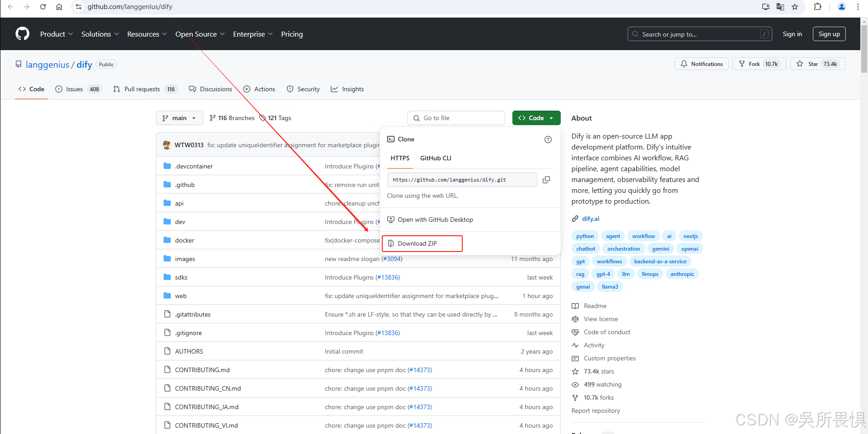Image resolution: width=868 pixels, height=434 pixels.
Task: Click Report repository link
Action: [x=596, y=411]
